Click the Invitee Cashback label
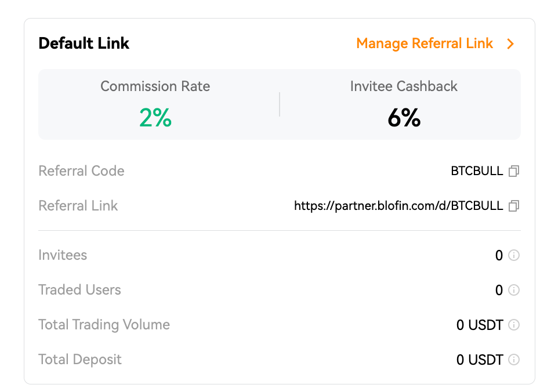The height and width of the screenshot is (392, 551). click(x=404, y=86)
